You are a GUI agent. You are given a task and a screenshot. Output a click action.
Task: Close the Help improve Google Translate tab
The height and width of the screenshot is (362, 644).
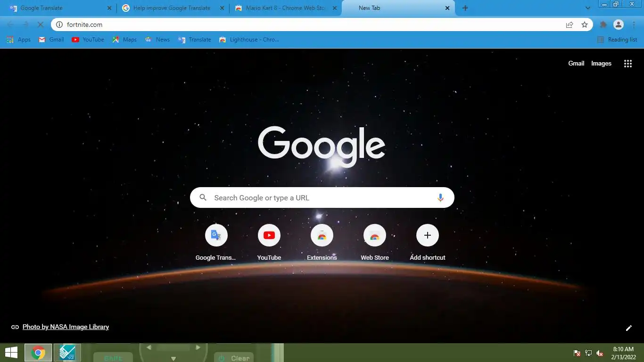(x=222, y=8)
